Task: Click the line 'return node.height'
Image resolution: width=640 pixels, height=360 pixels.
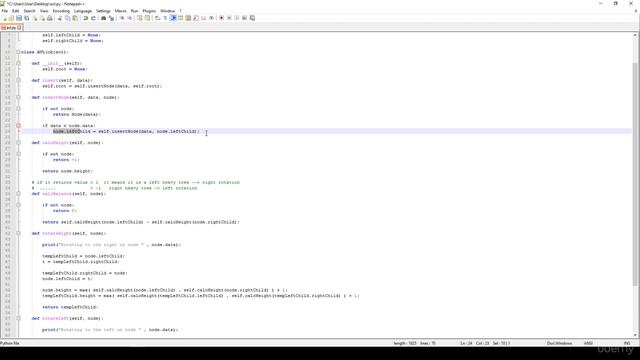Action: click(67, 171)
